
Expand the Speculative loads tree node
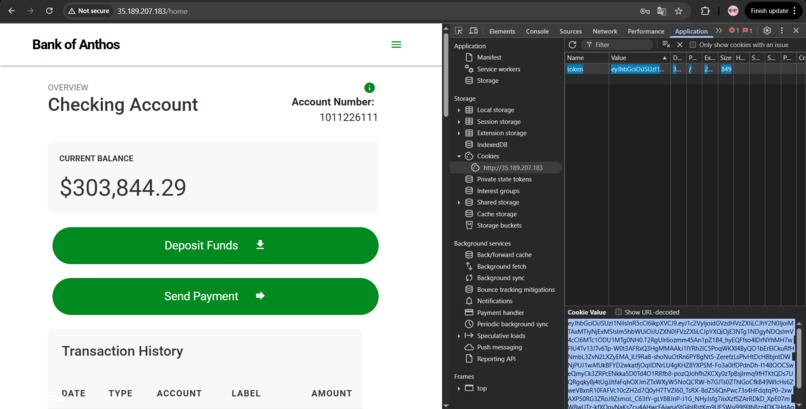coord(459,336)
